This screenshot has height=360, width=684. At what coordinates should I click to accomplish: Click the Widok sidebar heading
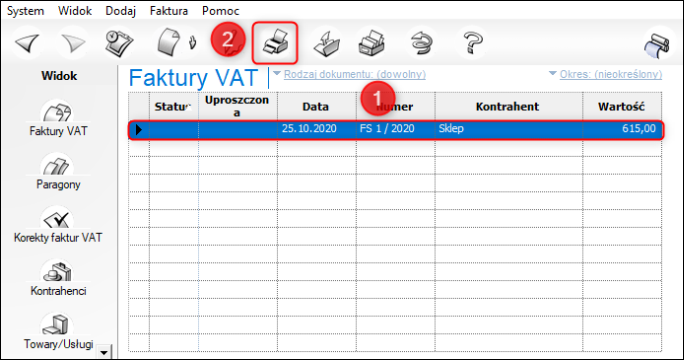coord(59,76)
